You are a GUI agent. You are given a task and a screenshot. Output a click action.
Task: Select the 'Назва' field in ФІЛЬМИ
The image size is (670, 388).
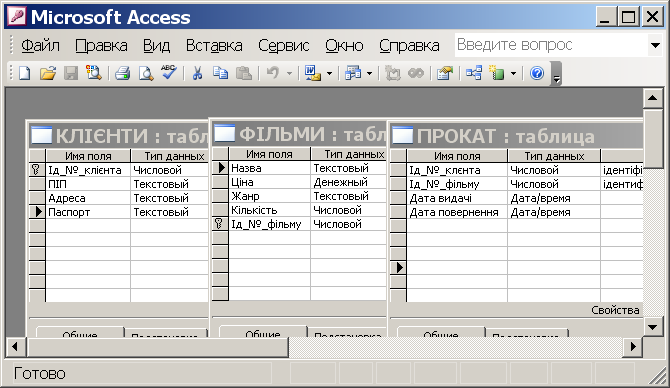click(270, 168)
